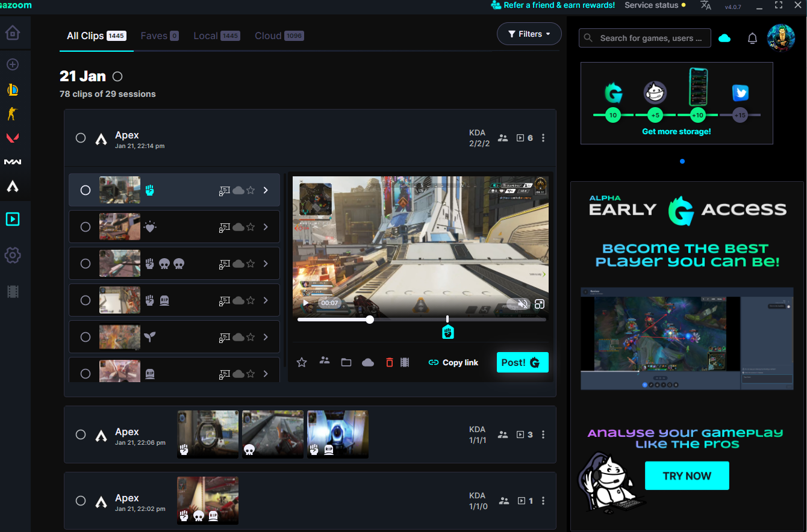Expand the first clip row chevron
807x532 pixels.
click(266, 190)
